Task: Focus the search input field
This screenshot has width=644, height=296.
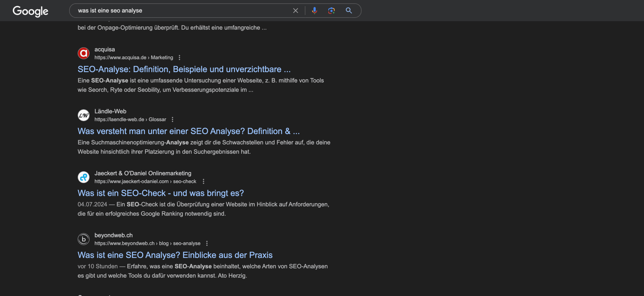Action: point(184,11)
